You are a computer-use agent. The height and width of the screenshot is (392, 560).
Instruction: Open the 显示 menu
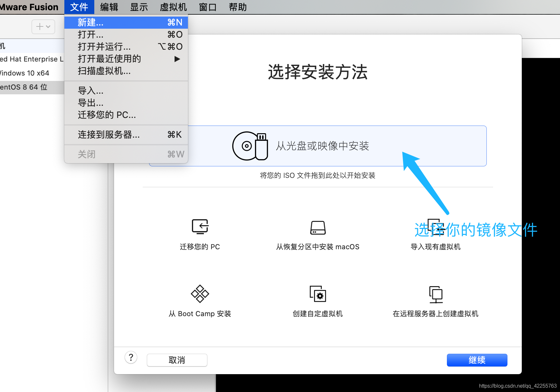139,7
